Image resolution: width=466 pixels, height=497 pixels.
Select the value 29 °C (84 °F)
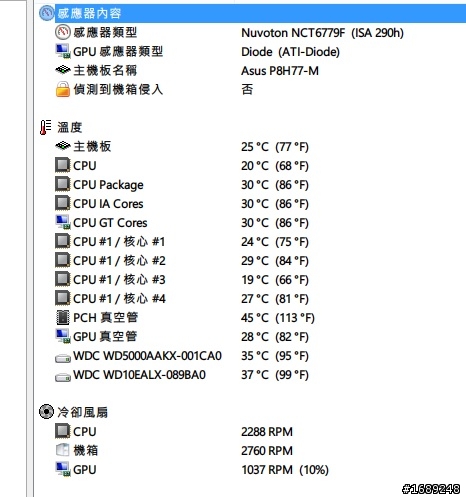point(275,261)
